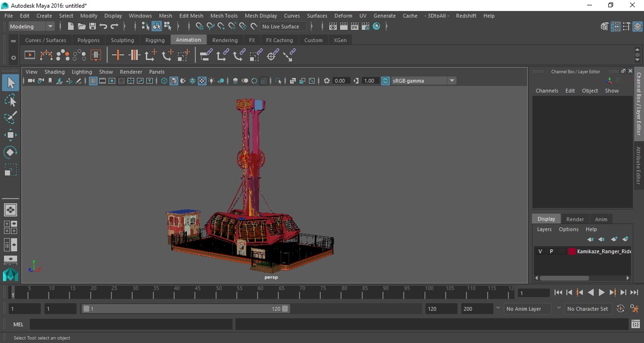Go to the start of playback range
644x343 pixels.
coord(558,293)
